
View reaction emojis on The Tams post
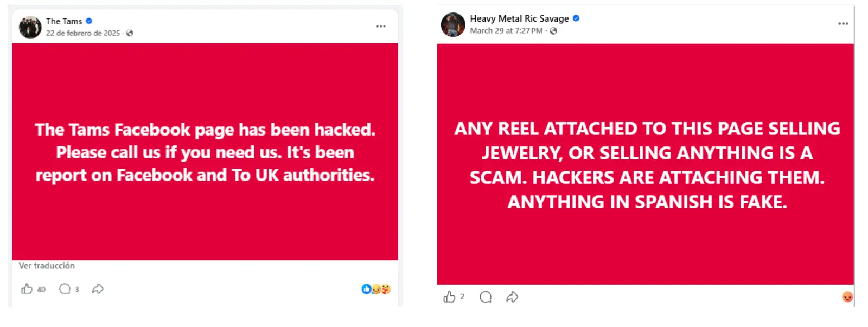[x=376, y=289]
